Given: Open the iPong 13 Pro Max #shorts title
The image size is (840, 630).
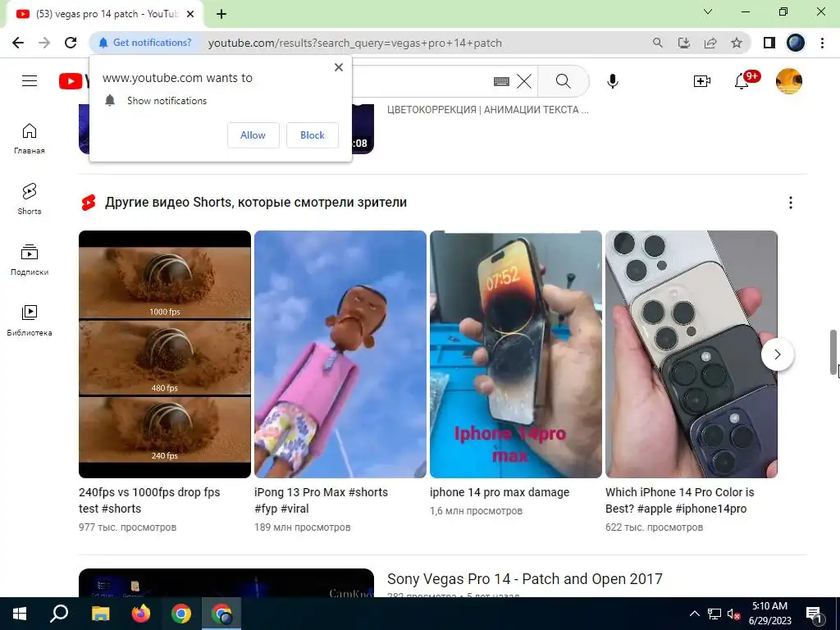Looking at the screenshot, I should [x=321, y=500].
